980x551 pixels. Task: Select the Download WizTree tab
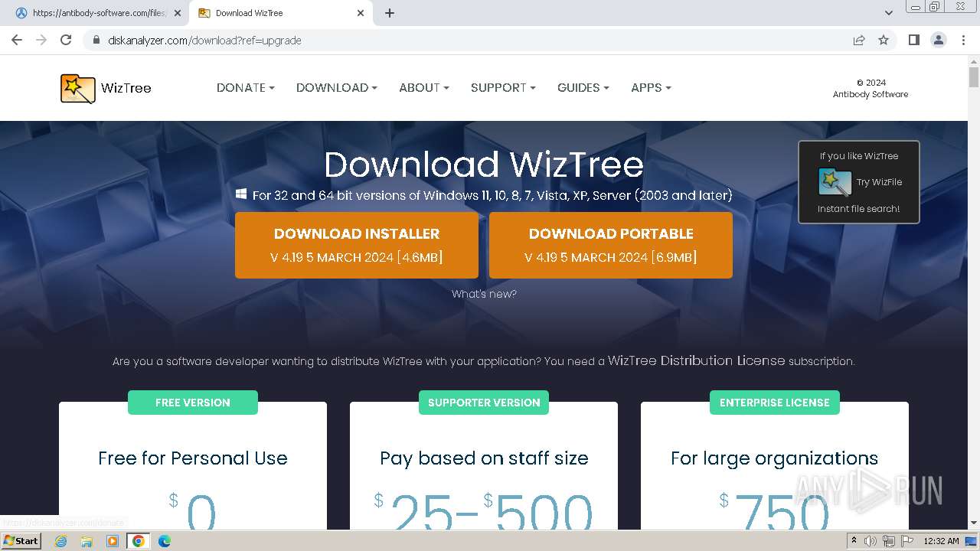(280, 13)
